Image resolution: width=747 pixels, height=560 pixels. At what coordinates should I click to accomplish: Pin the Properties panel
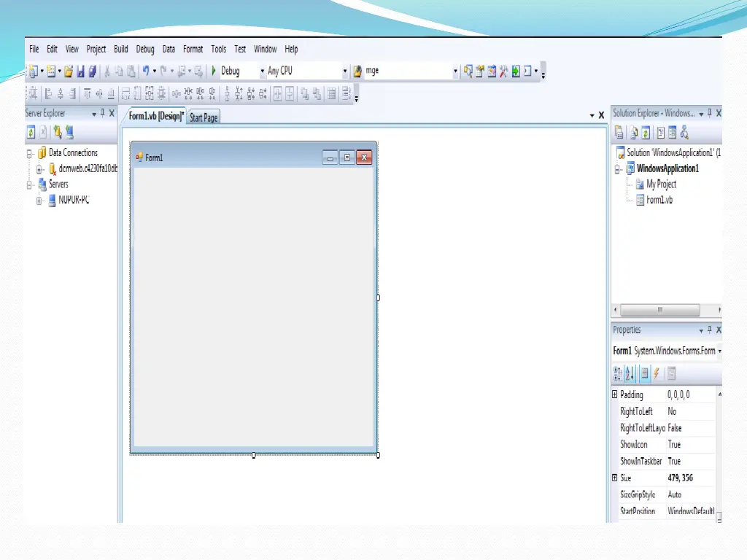coord(710,330)
